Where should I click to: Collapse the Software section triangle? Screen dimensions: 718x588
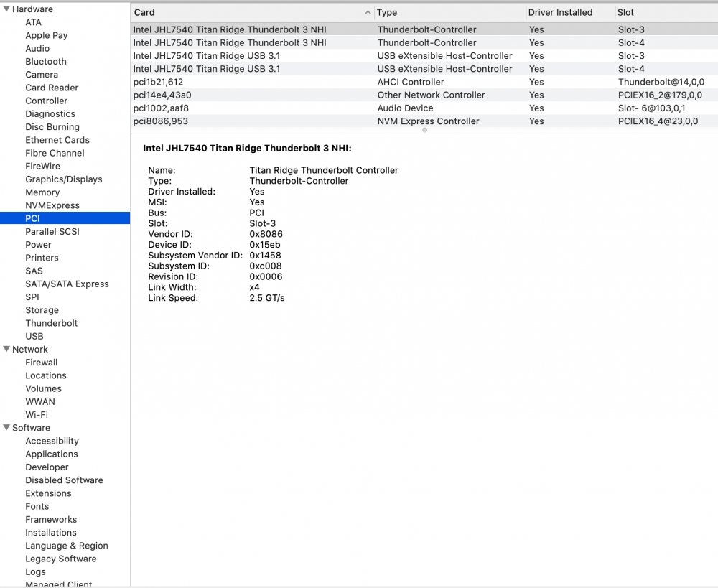pos(6,427)
